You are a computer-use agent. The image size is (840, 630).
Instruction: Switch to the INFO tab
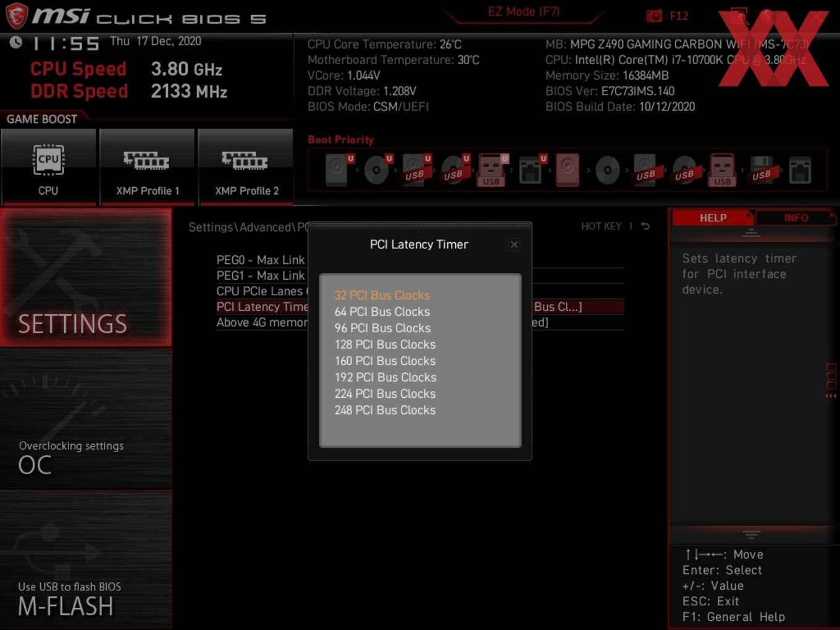pos(796,217)
